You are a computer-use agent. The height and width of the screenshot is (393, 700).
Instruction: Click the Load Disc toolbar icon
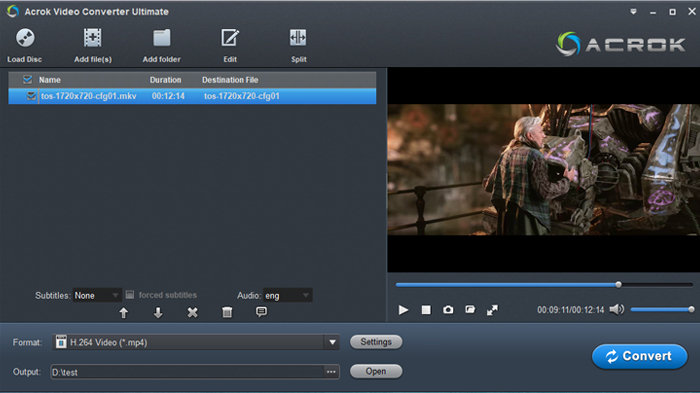pyautogui.click(x=25, y=38)
